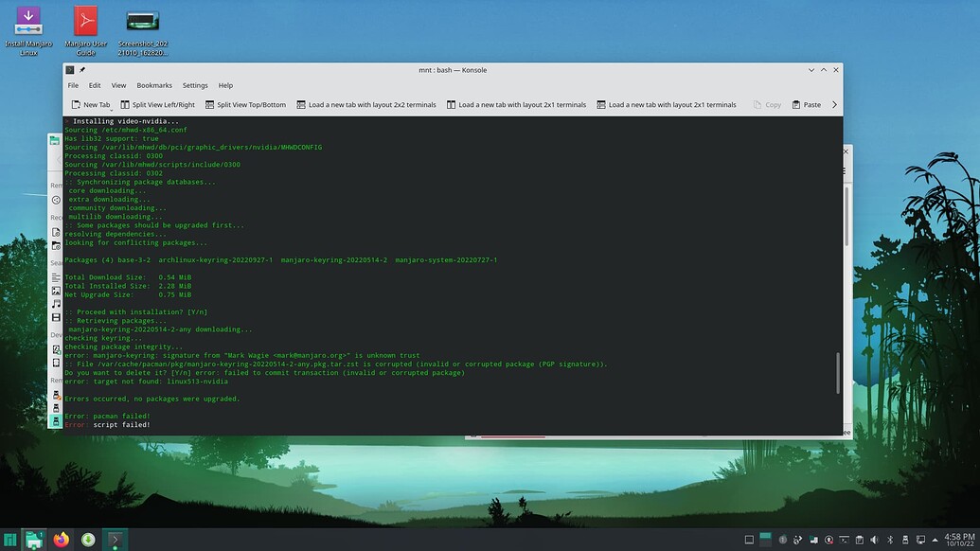The width and height of the screenshot is (980, 551).
Task: Expand the overflow toolbar chevron in Konsole
Action: (x=834, y=104)
